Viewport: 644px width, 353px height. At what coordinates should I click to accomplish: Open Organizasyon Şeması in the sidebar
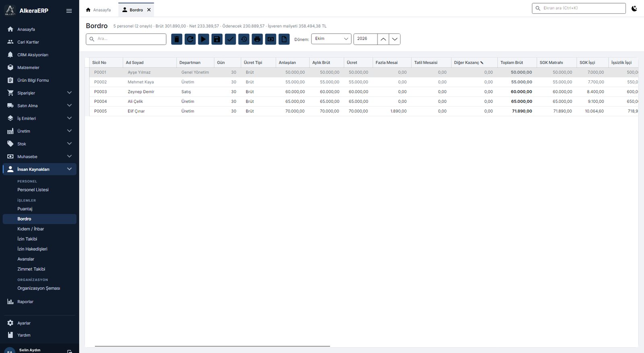(39, 288)
